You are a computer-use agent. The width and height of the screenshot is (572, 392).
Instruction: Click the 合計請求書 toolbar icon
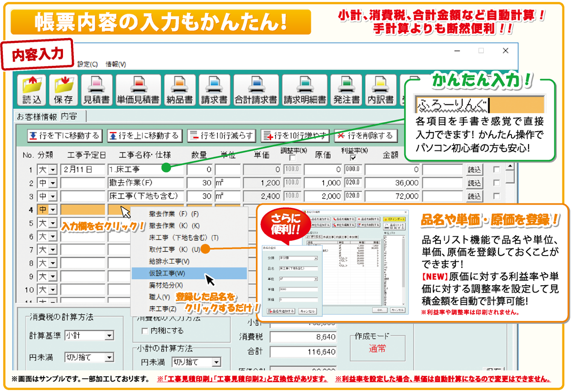point(256,90)
